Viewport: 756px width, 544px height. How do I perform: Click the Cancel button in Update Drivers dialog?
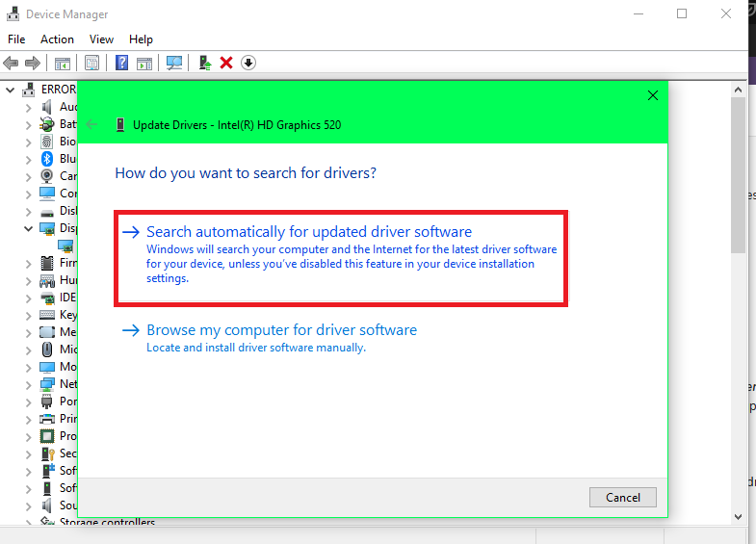click(x=622, y=497)
